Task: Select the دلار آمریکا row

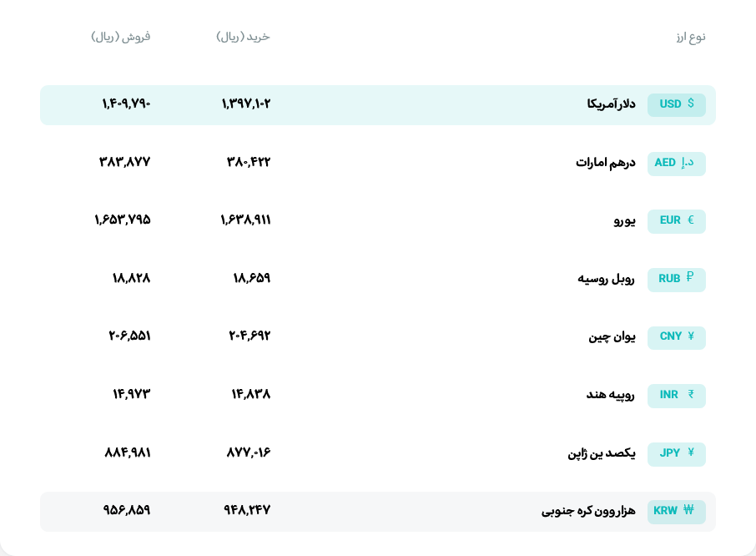Action: point(377,104)
